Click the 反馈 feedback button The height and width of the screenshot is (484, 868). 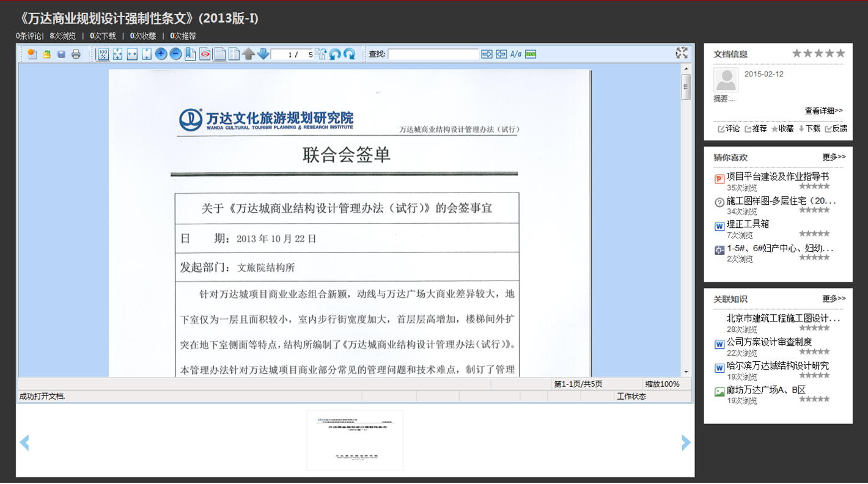click(x=836, y=128)
